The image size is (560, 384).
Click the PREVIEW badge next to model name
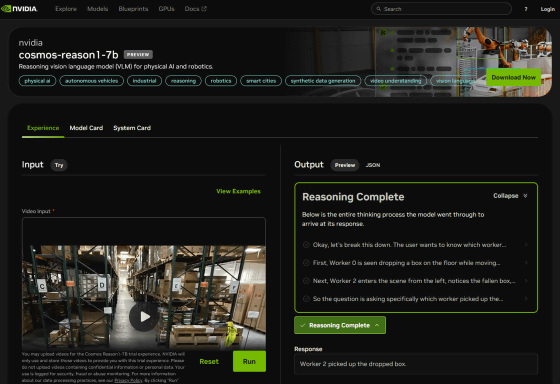pos(138,54)
